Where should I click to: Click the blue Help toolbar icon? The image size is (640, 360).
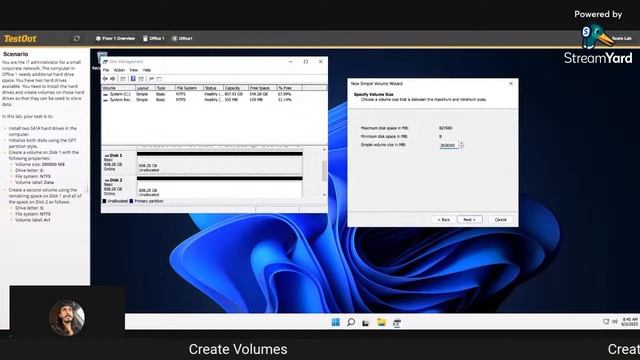133,79
